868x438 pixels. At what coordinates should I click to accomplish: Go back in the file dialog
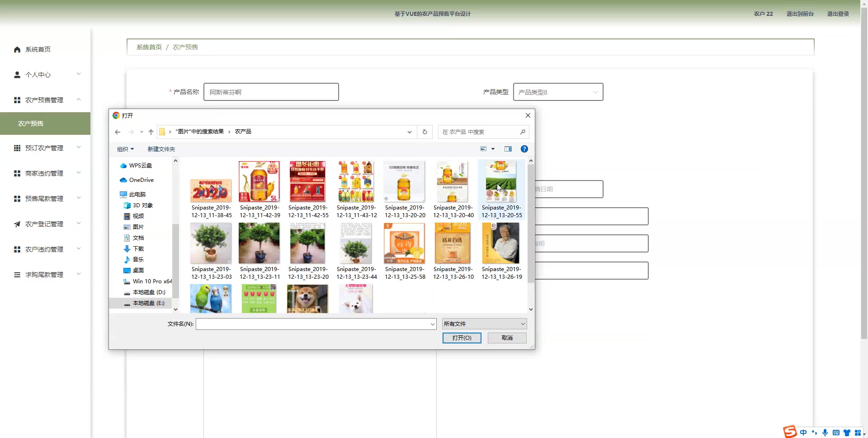tap(118, 132)
